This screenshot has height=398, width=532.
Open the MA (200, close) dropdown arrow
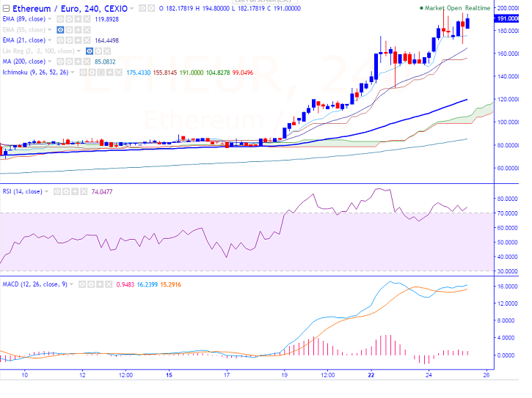click(x=50, y=62)
